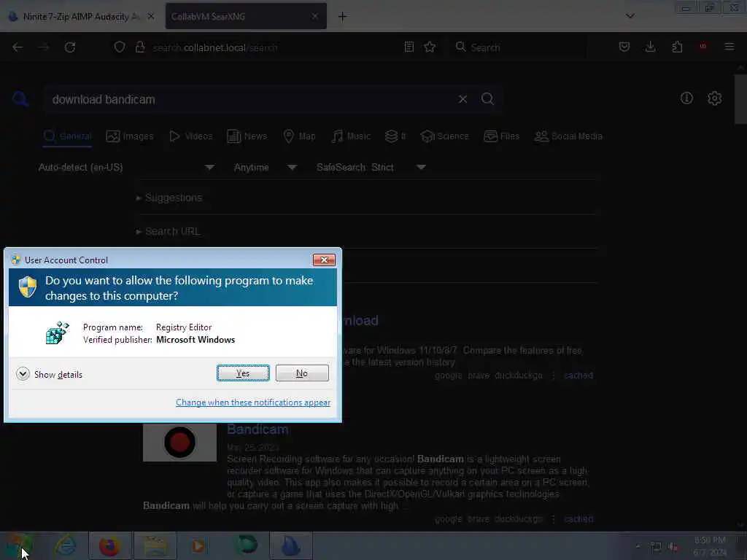Open the Bandicam result title link

[x=258, y=429]
